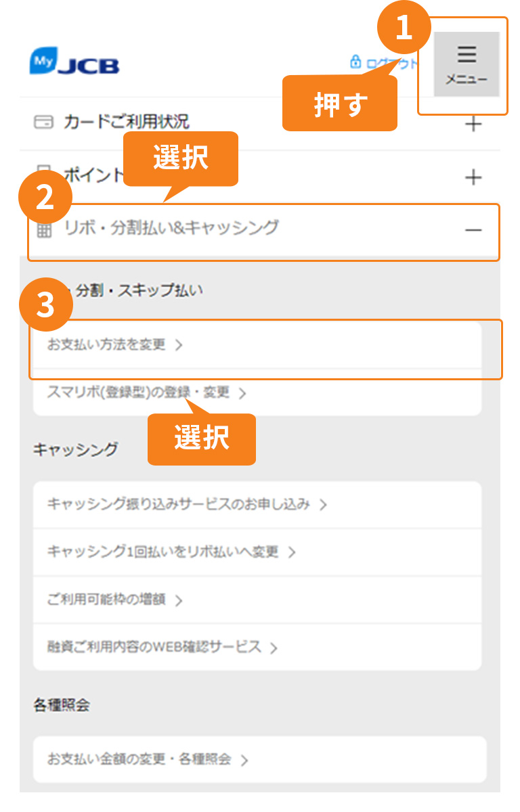Select キャッシング1回払いをリボ払いへ変更

pyautogui.click(x=257, y=552)
